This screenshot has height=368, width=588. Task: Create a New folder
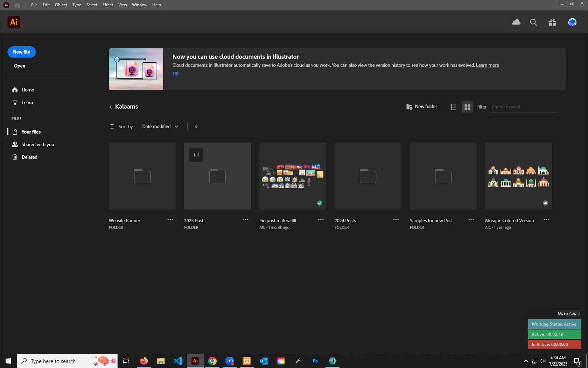pyautogui.click(x=421, y=107)
